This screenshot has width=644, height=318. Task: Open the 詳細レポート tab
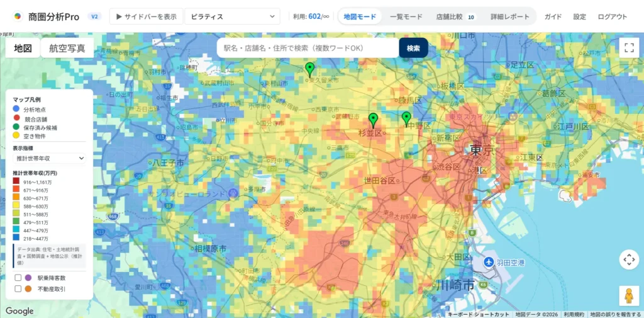(x=509, y=17)
